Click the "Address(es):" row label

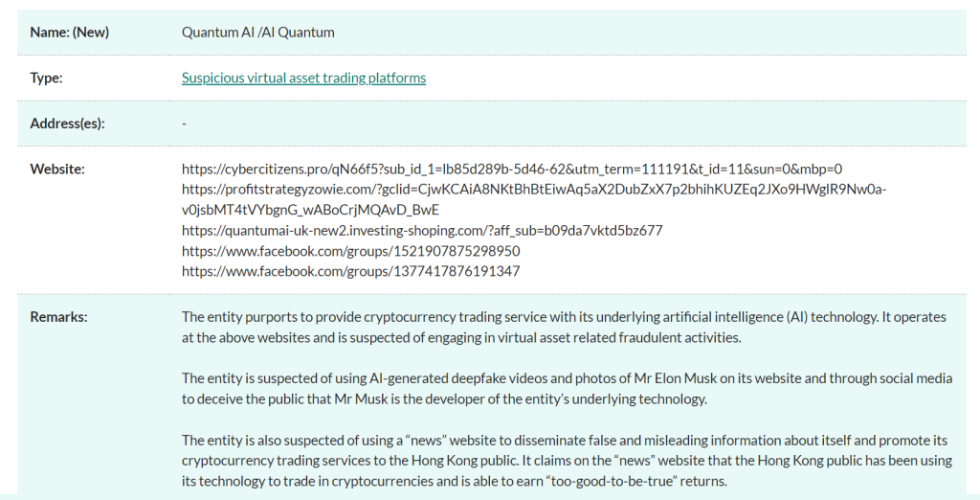pyautogui.click(x=67, y=124)
